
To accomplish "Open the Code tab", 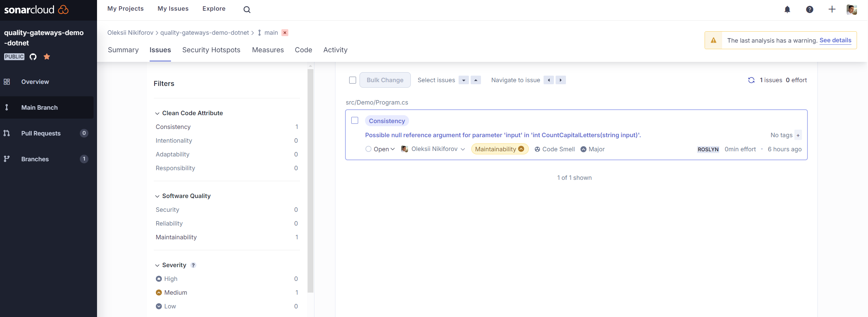I will tap(303, 50).
